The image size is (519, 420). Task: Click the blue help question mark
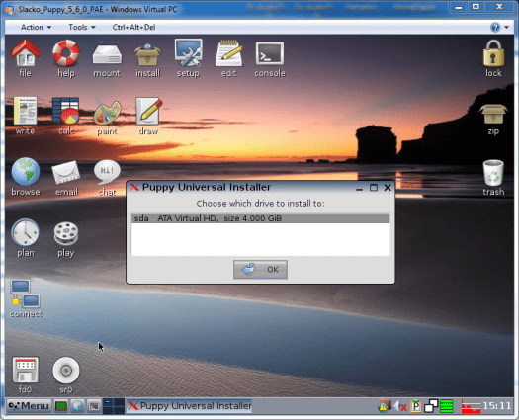495,27
